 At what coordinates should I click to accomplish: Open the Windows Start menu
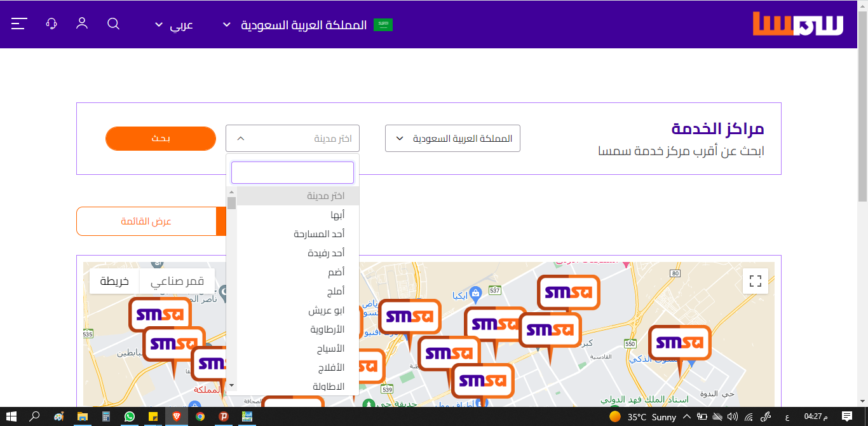coord(13,416)
